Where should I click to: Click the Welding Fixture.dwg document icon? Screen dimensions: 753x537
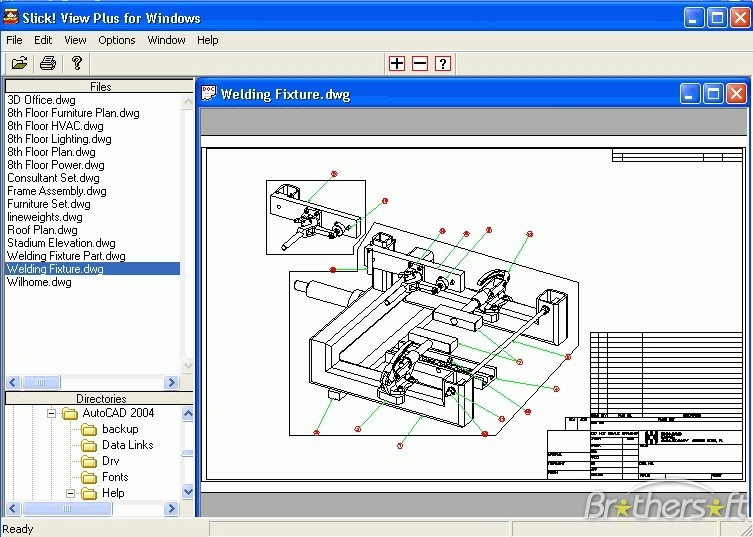(208, 93)
